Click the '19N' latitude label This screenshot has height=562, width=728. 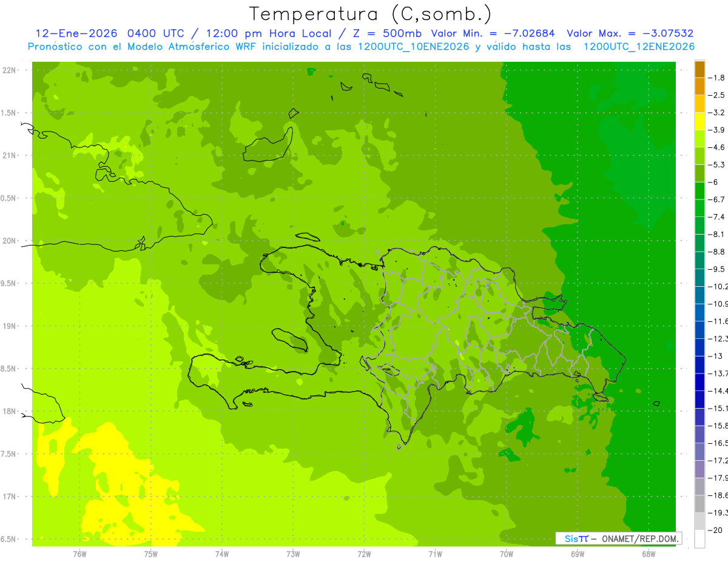pos(9,326)
